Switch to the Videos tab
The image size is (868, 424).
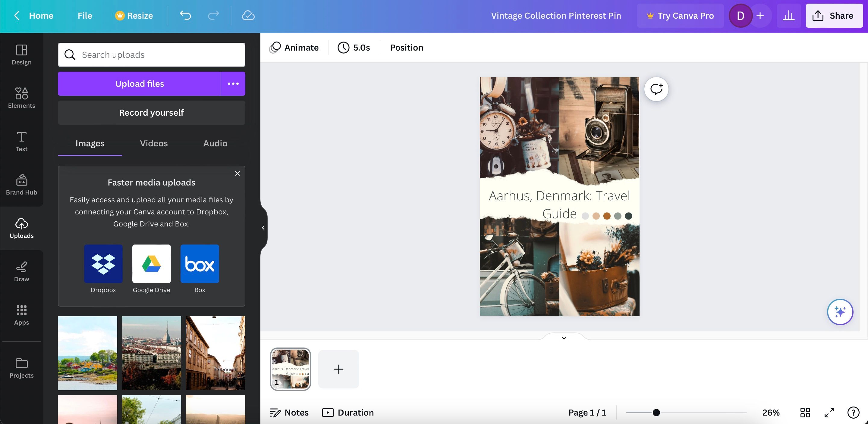154,143
